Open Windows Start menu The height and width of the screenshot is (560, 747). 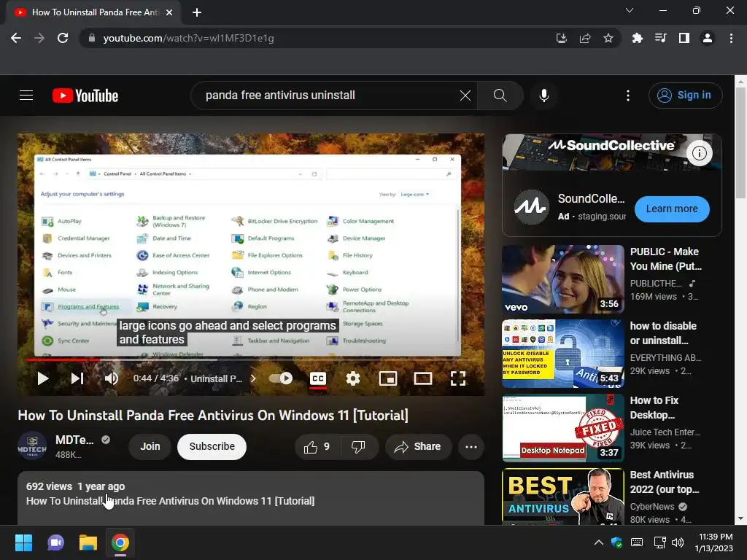(x=23, y=542)
